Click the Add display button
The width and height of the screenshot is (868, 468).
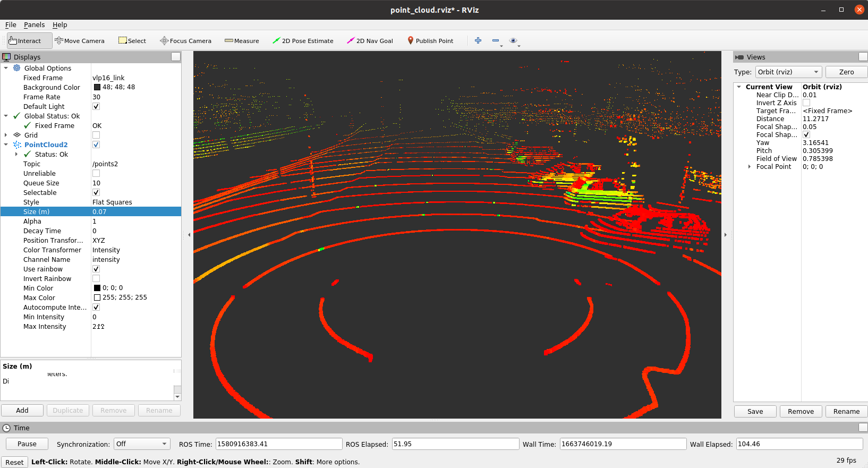pyautogui.click(x=22, y=410)
